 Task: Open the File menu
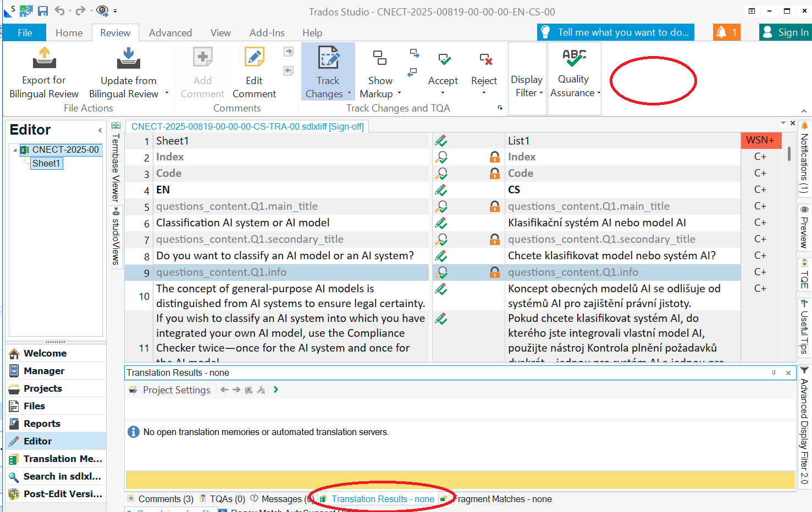pos(23,32)
